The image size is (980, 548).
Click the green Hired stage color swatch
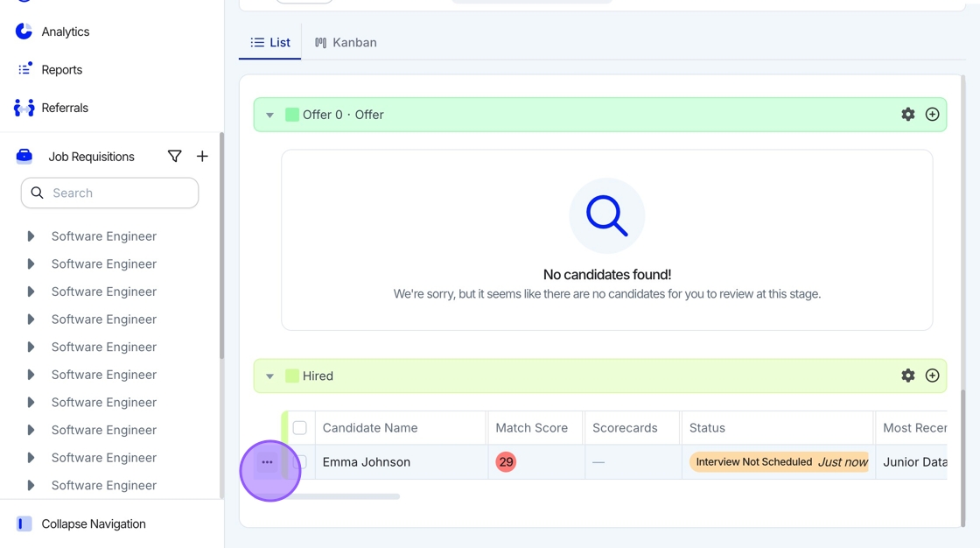click(292, 376)
